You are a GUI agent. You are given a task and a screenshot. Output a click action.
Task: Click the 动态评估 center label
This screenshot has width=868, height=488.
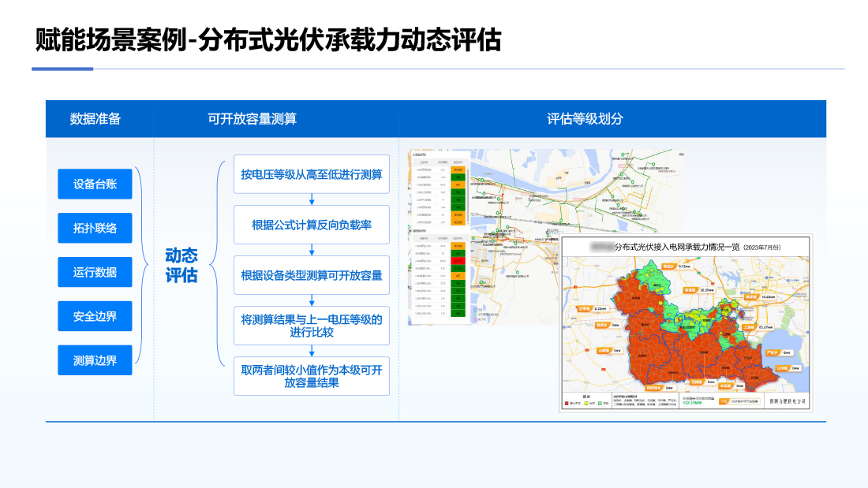click(181, 266)
